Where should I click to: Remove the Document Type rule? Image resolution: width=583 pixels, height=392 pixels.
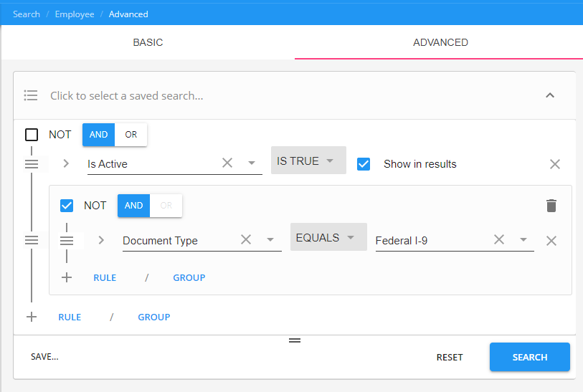551,241
